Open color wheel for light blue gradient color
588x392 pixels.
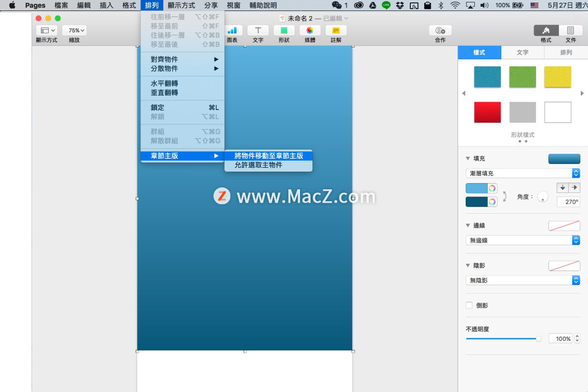click(492, 188)
